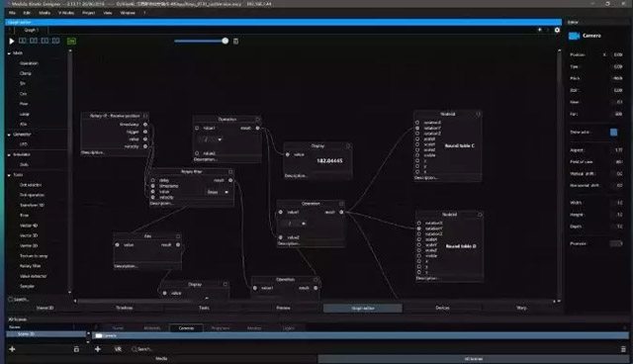
Task: Add a graph using the top-right plus icon
Action: (x=540, y=30)
